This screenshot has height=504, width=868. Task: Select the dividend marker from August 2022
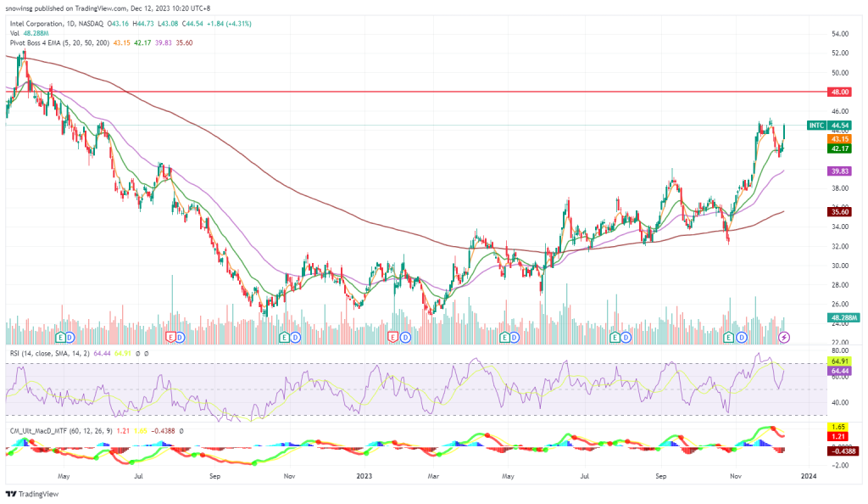[180, 337]
